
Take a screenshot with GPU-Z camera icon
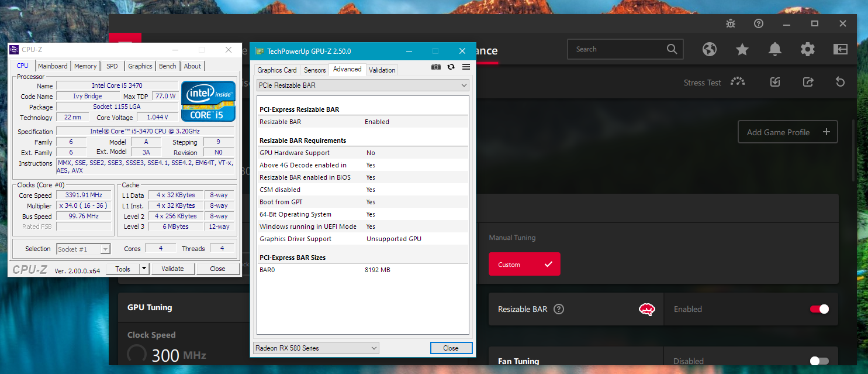click(x=435, y=67)
